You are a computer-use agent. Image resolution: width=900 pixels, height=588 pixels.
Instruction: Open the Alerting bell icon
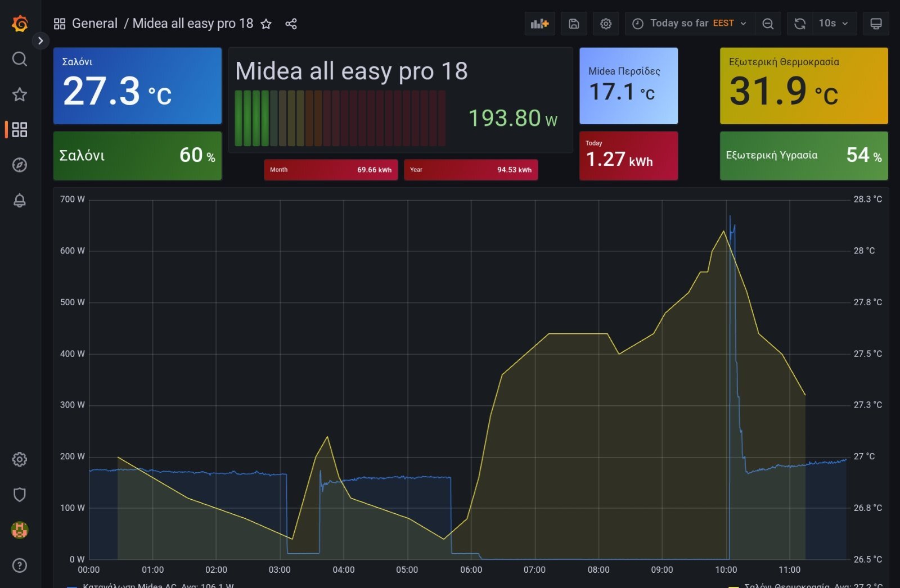[20, 201]
